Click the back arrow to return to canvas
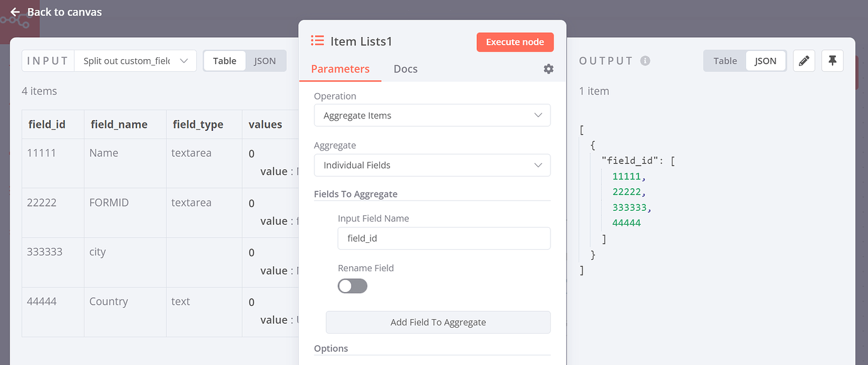The height and width of the screenshot is (365, 868). 14,11
